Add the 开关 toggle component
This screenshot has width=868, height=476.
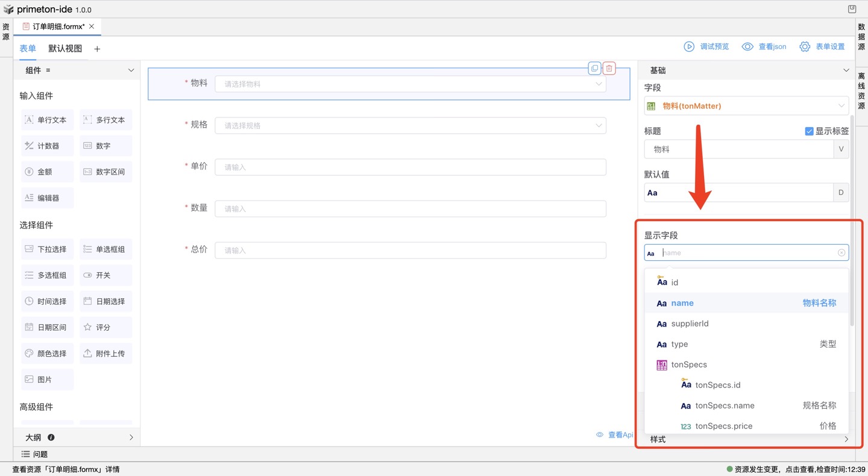[105, 275]
